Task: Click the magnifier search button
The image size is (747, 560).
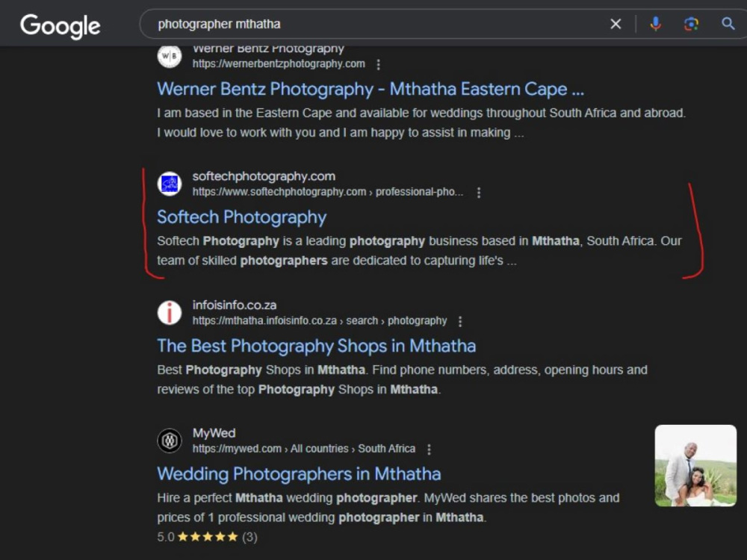Action: click(728, 23)
